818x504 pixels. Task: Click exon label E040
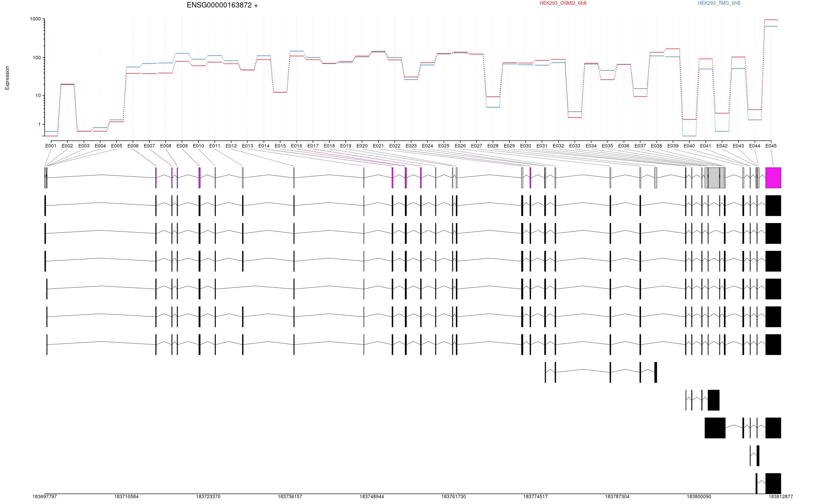689,146
